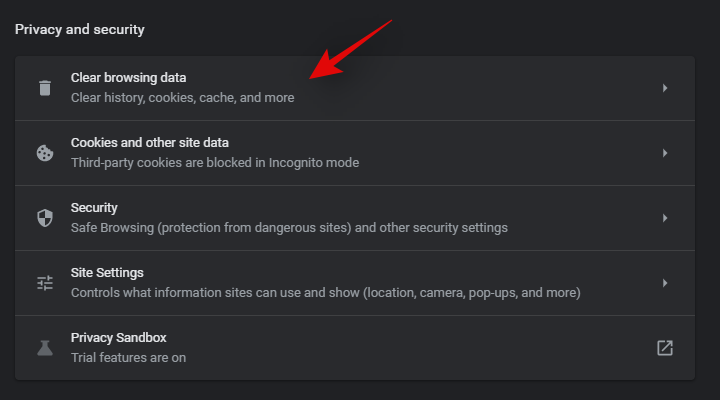
Task: Click 'Clear history, cookies, cache, and more' text
Action: point(182,98)
